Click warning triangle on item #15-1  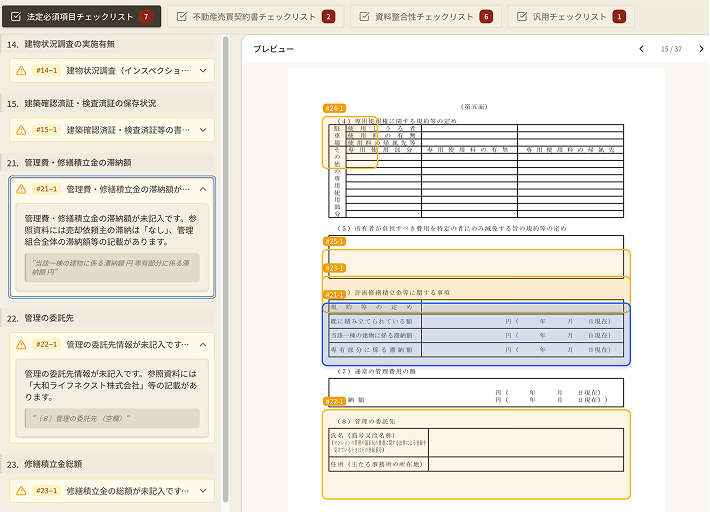(21, 130)
